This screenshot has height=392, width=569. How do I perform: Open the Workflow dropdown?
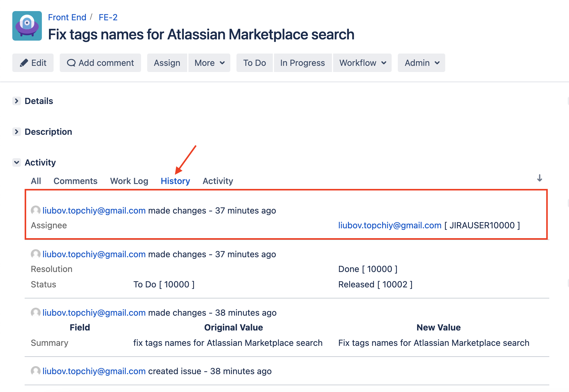point(362,63)
